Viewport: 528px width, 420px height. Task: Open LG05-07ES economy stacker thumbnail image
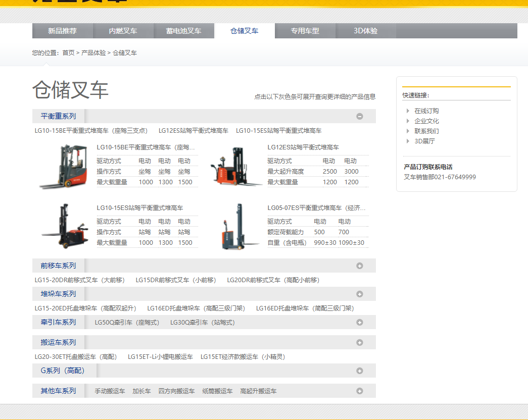(x=240, y=226)
